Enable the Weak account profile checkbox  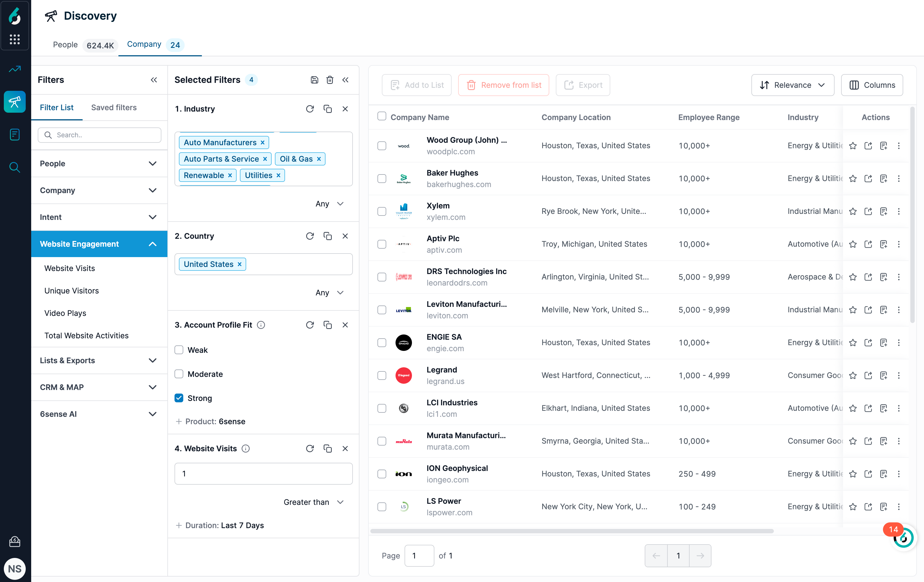click(179, 350)
